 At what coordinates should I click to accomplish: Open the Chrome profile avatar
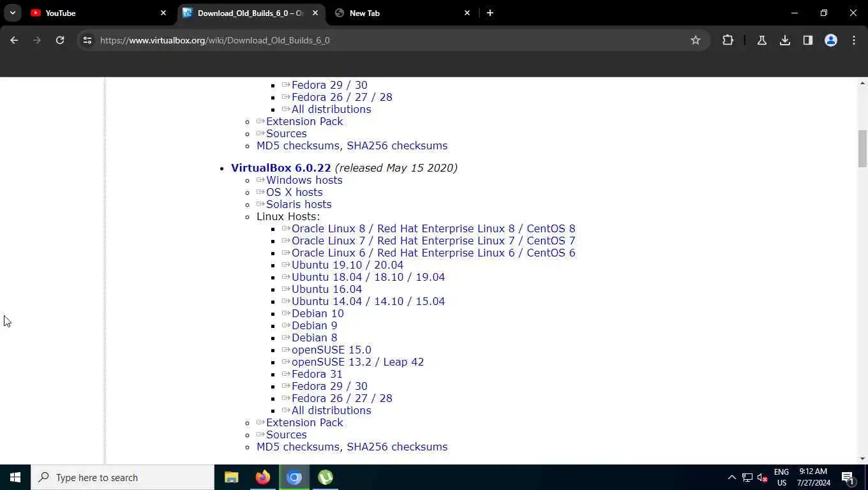831,40
